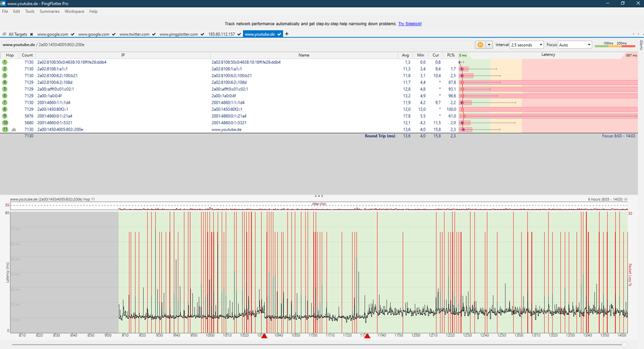Screen dimensions: 644x349
Task: Click the plus icon to add a target tab
Action: [x=287, y=34]
